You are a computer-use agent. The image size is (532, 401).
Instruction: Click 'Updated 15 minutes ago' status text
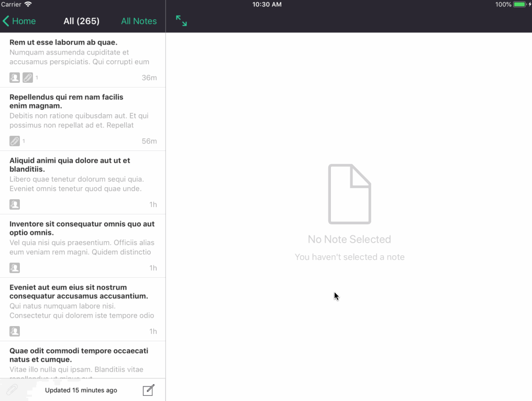(x=81, y=390)
